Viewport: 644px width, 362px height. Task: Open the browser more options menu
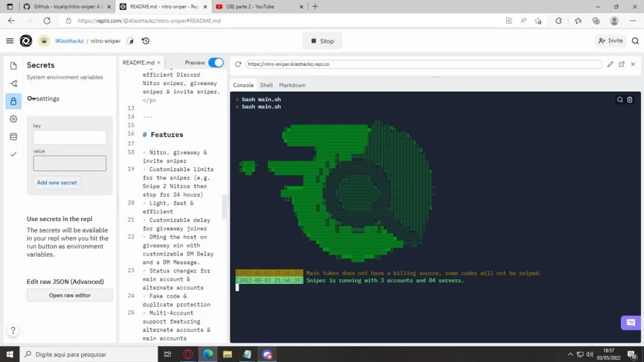click(x=633, y=21)
